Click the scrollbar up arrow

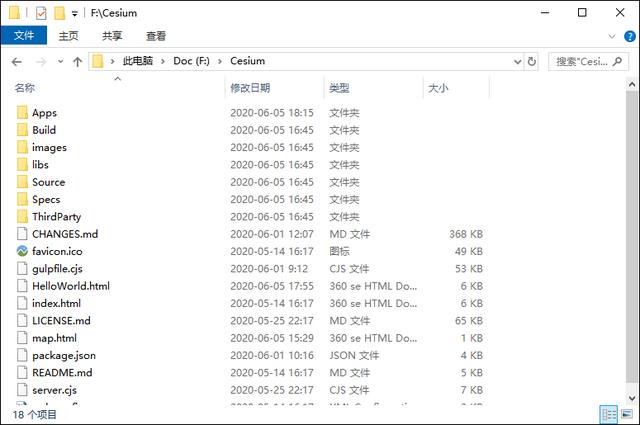(632, 85)
